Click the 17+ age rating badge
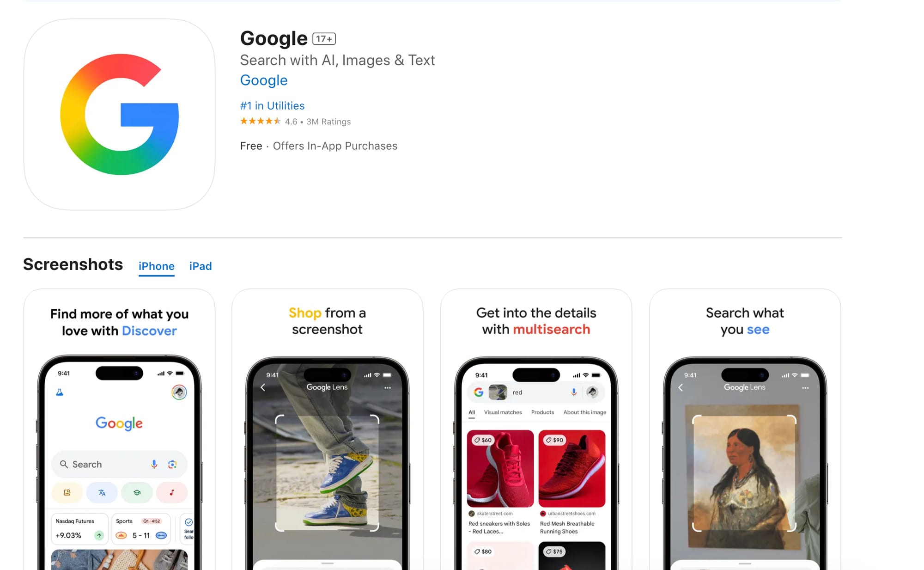The image size is (924, 570). pos(324,39)
